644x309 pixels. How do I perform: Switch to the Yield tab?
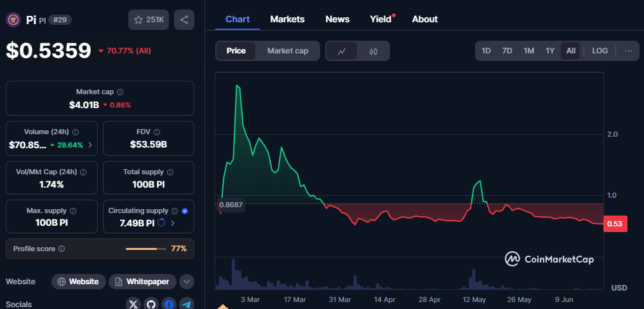pos(380,19)
